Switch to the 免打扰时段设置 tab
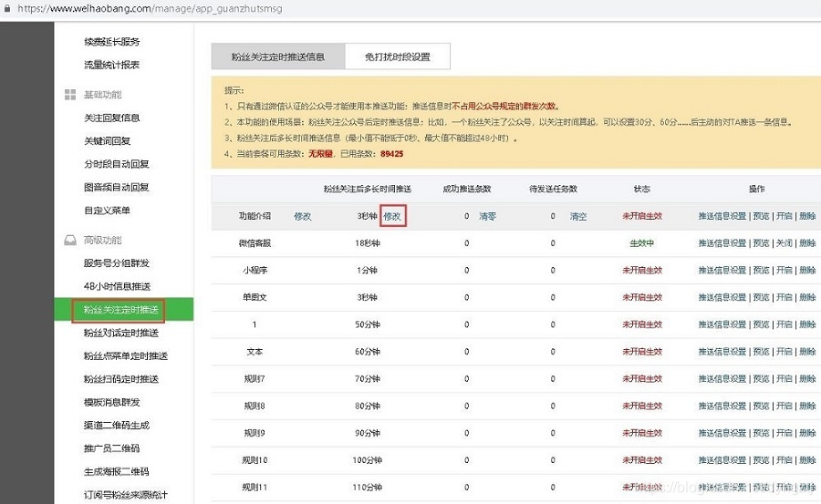This screenshot has width=821, height=504. pos(398,57)
